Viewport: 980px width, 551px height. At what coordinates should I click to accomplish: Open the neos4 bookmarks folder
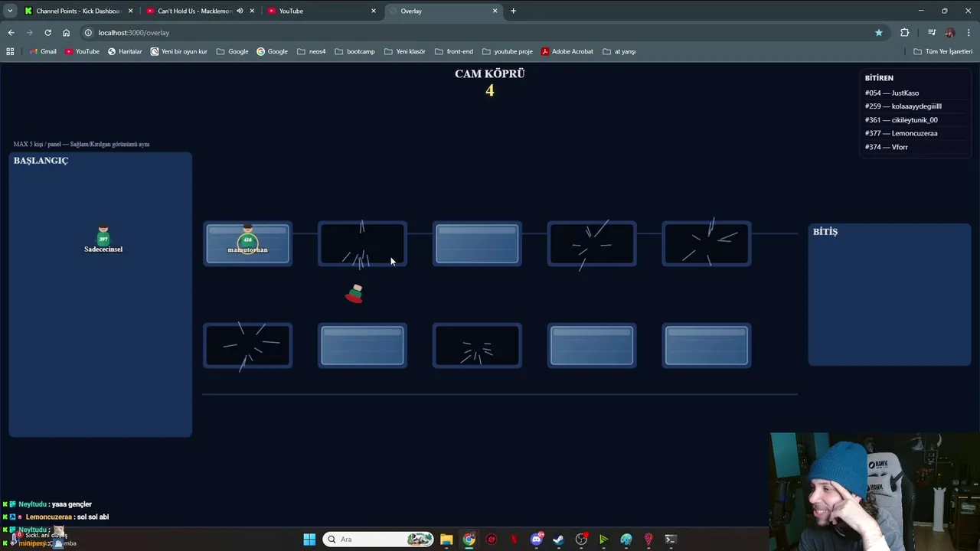point(311,51)
